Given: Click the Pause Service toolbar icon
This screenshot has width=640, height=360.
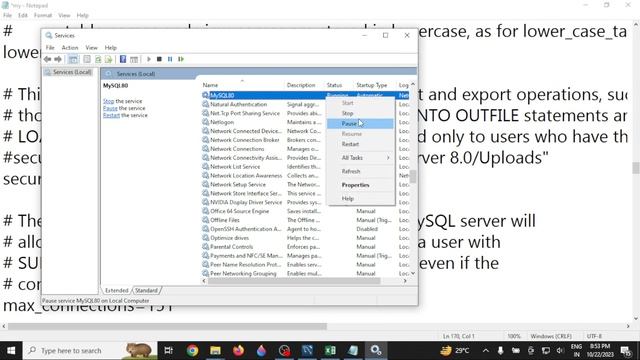Looking at the screenshot, I should coord(170,59).
